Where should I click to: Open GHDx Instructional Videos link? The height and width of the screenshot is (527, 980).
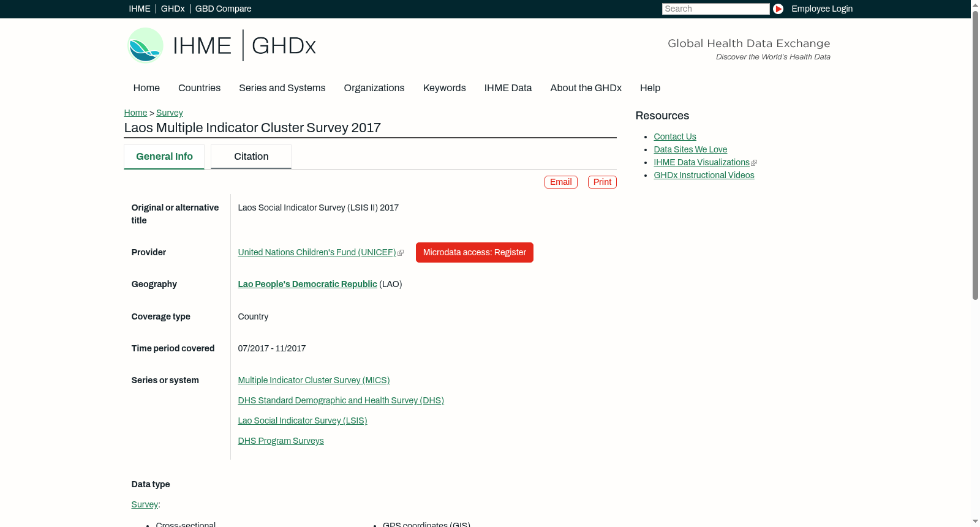click(704, 175)
